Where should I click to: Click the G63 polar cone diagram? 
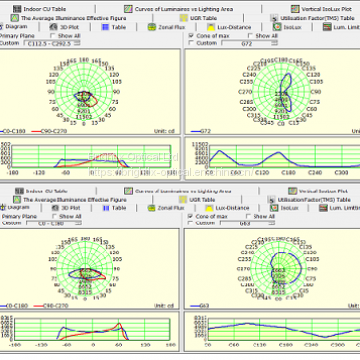[x=279, y=268]
